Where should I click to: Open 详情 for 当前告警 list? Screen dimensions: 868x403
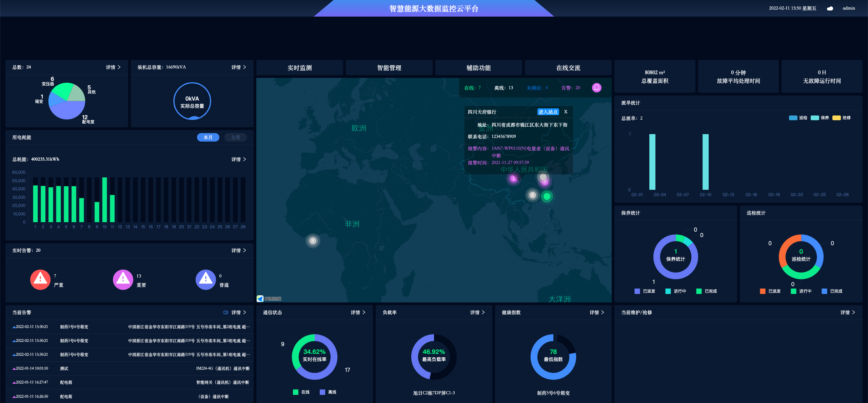point(239,312)
